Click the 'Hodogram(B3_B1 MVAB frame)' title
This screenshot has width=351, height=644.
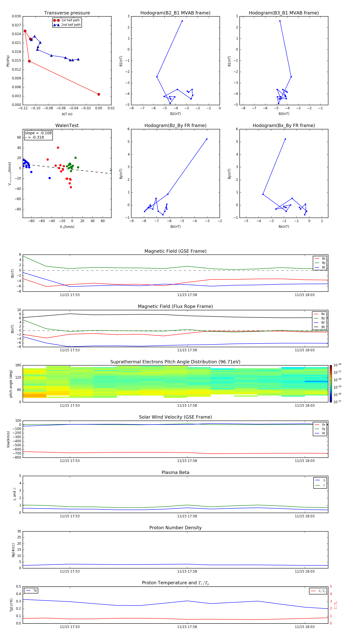284,13
